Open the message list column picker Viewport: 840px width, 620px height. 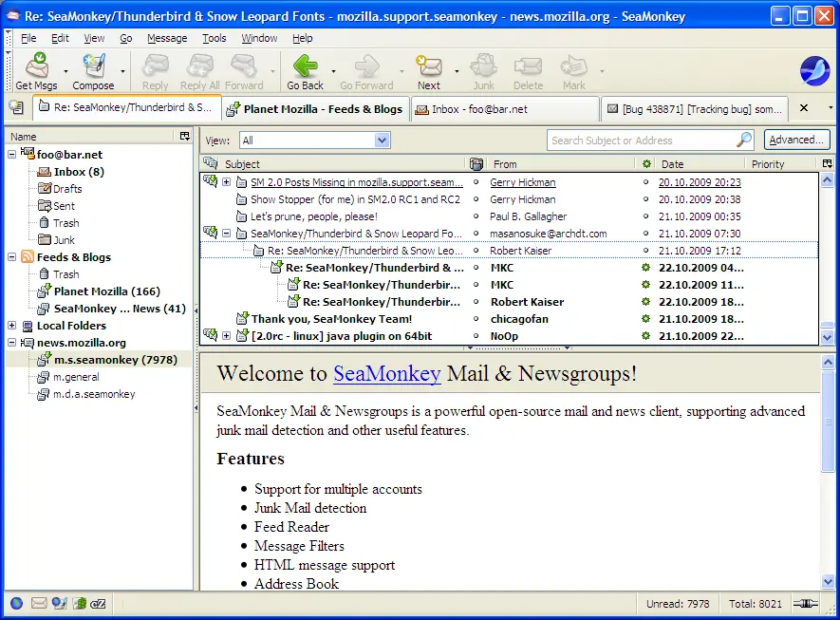tap(827, 163)
